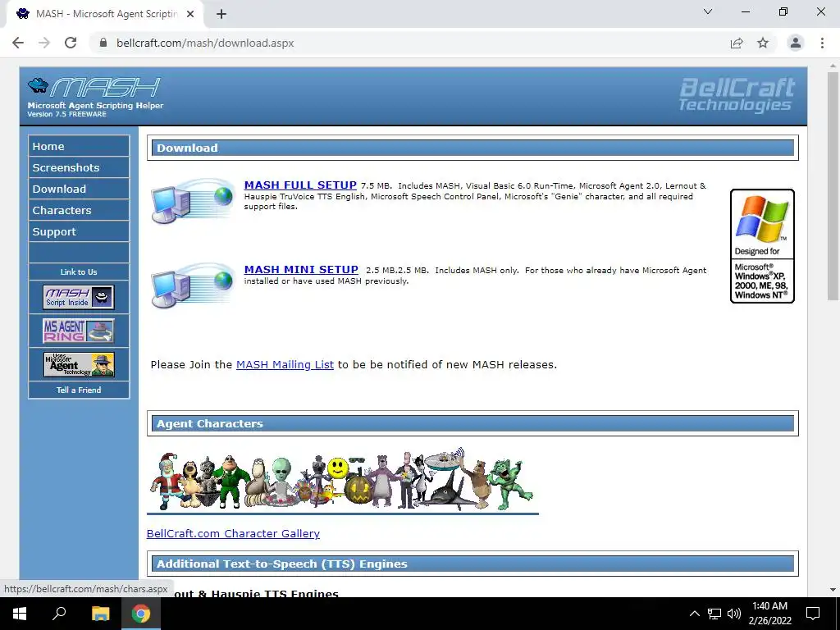Open File Explorer from the taskbar

click(x=100, y=614)
